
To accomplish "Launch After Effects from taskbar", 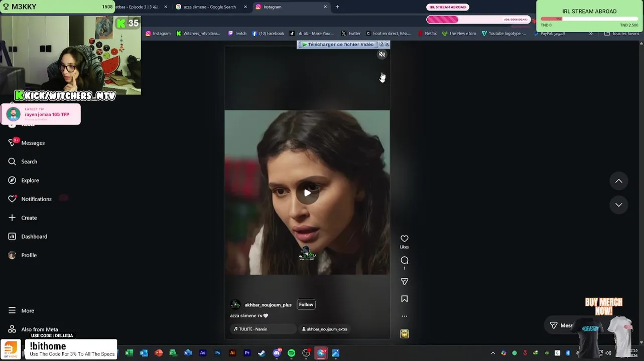I will pos(203,353).
